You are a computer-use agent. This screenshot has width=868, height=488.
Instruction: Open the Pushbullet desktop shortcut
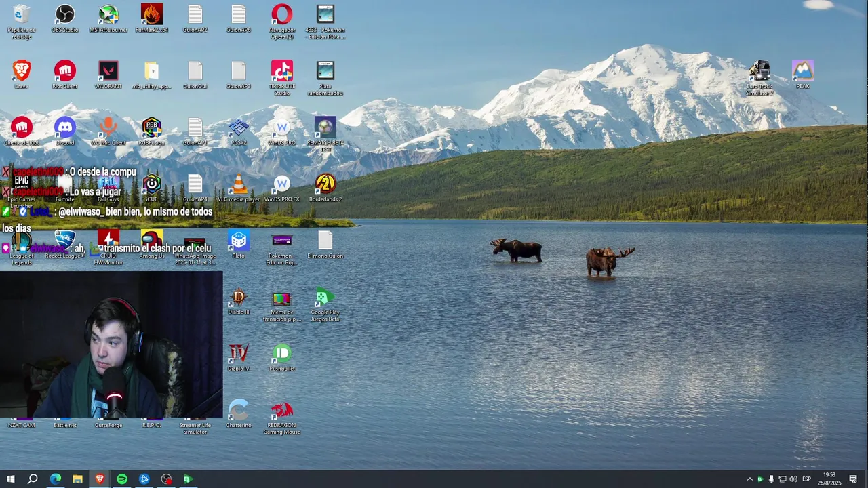282,357
